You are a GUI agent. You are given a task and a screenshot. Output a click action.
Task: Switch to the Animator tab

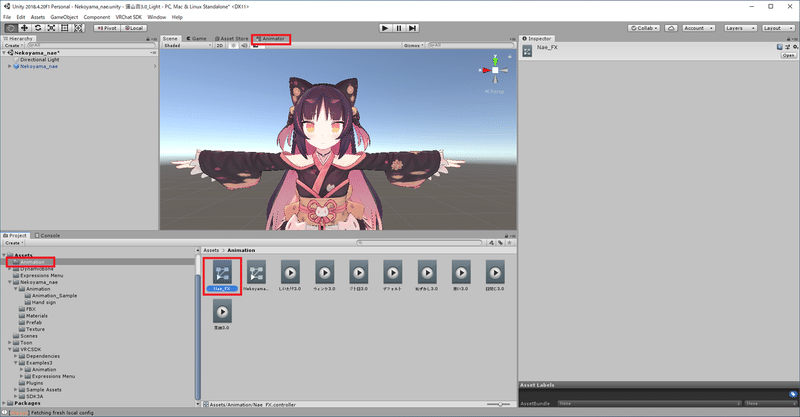point(271,39)
